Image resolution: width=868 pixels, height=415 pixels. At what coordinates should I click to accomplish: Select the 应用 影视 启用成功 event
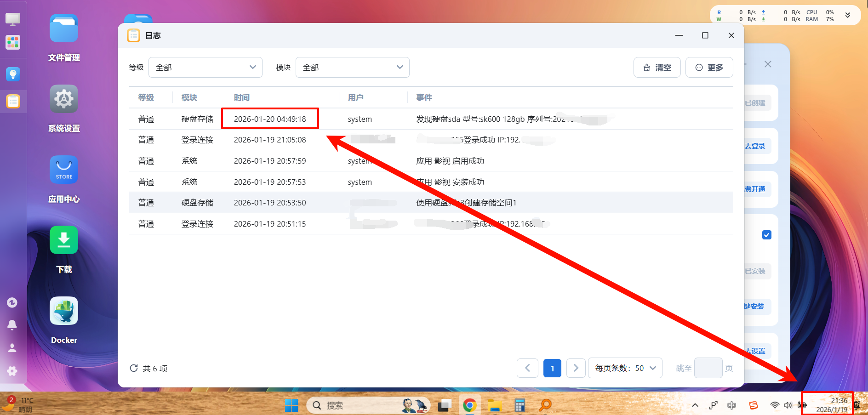pos(450,161)
